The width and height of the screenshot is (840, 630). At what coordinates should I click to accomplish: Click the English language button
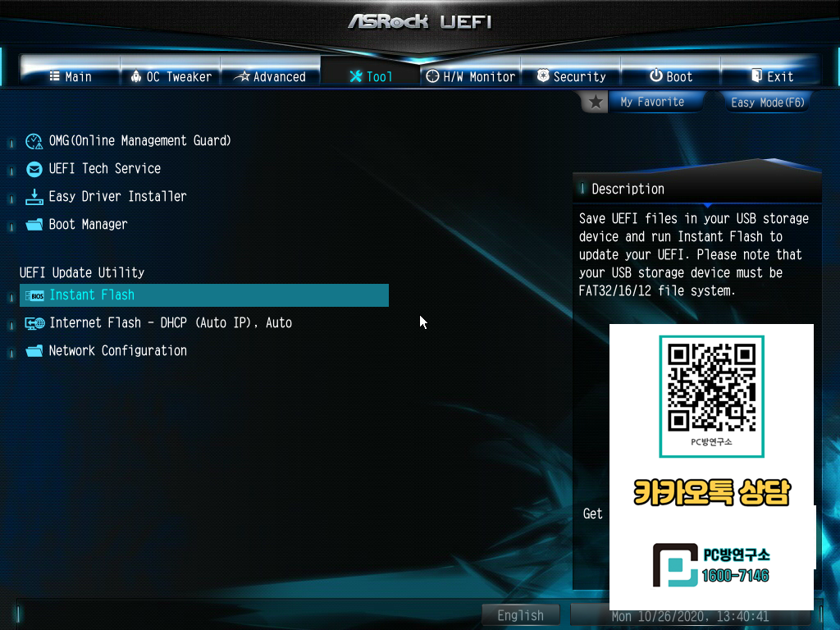(x=520, y=615)
